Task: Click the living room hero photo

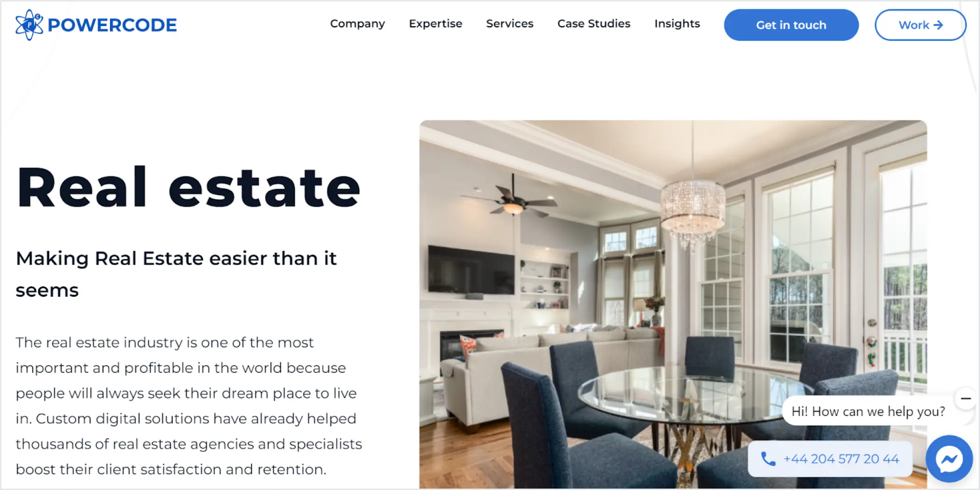Action: pos(673,304)
